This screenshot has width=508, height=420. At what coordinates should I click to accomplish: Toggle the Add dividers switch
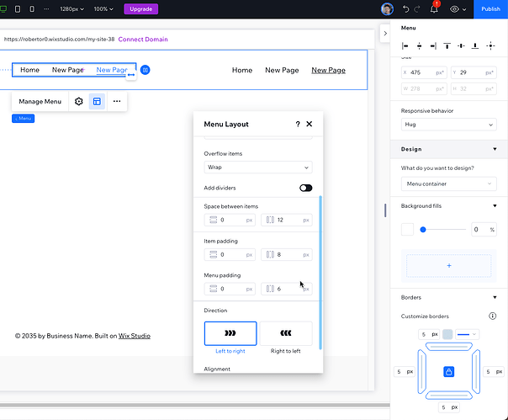pos(305,188)
